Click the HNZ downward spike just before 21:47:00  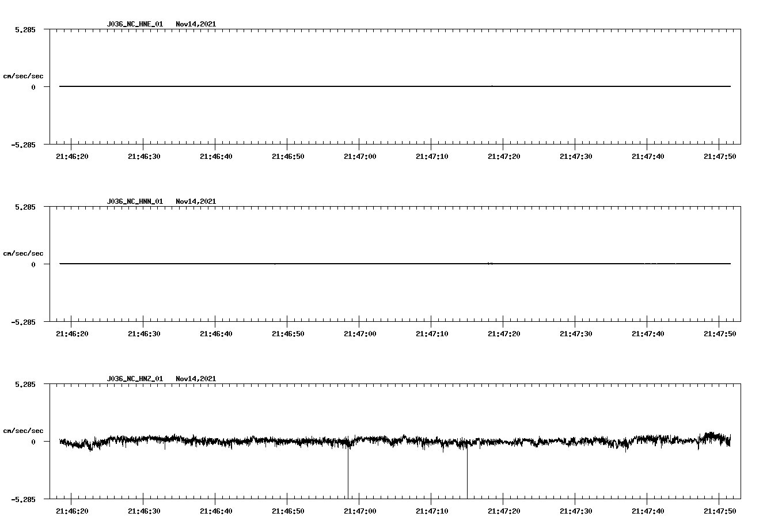pos(348,472)
